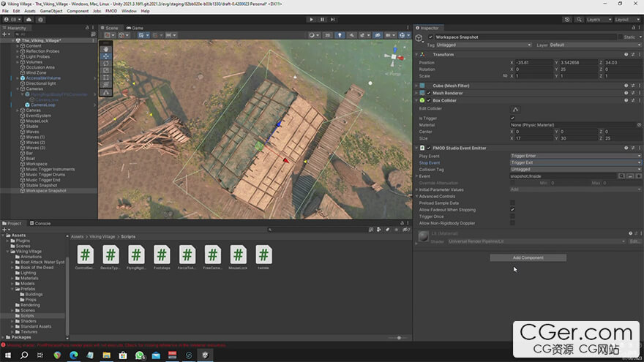Expand Cube (Mesh Filter) component
The height and width of the screenshot is (362, 644).
[x=417, y=86]
